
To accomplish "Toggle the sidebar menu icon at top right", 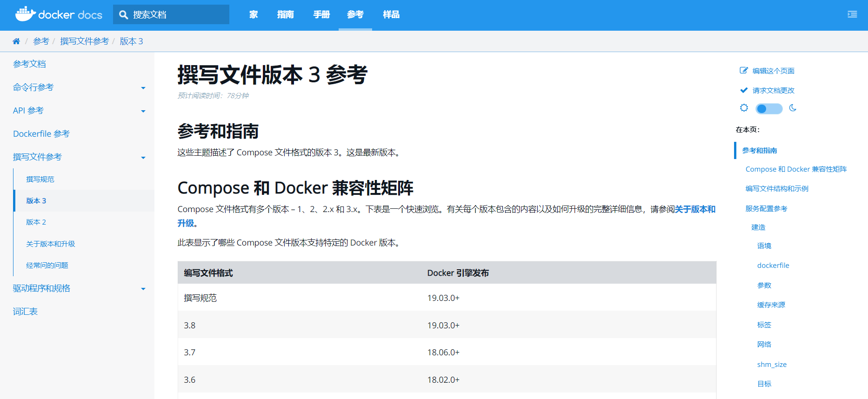I will point(852,14).
